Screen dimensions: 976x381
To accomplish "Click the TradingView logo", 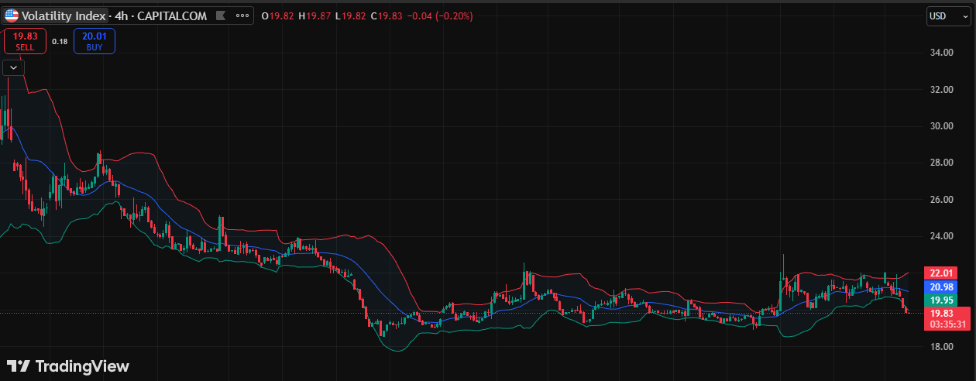I will [67, 365].
